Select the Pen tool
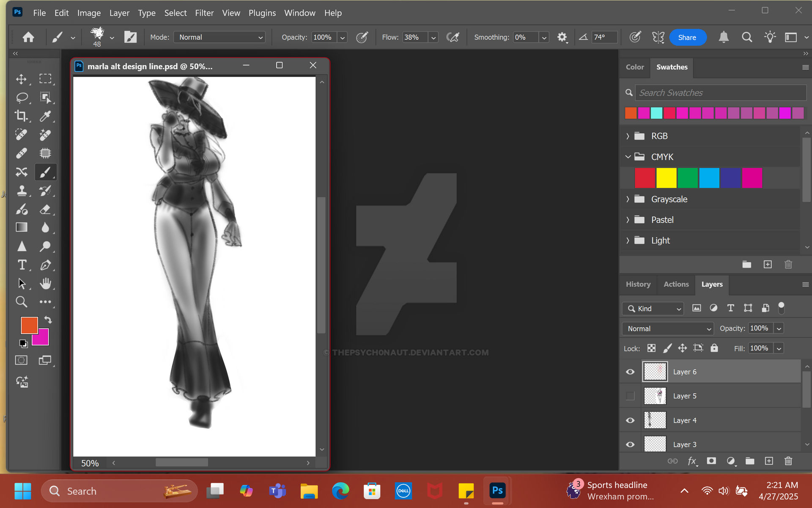 (x=45, y=265)
